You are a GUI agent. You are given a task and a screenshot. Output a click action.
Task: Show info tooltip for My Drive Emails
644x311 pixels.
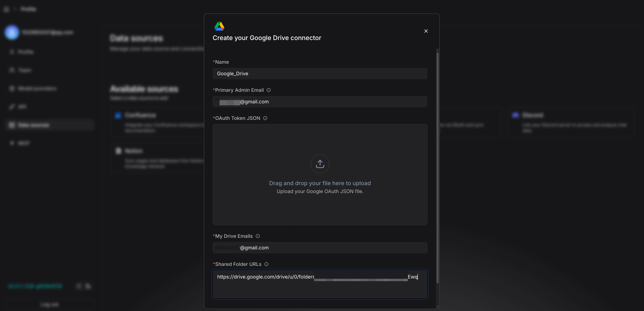coord(257,236)
